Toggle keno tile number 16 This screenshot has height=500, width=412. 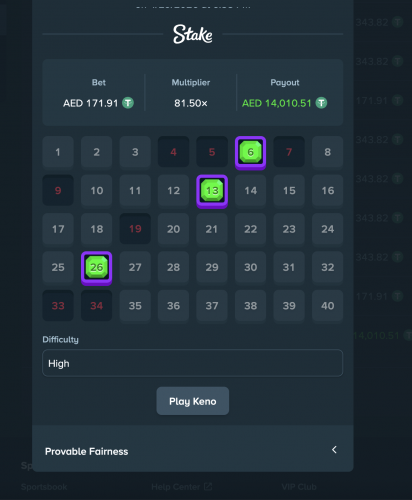[328, 190]
